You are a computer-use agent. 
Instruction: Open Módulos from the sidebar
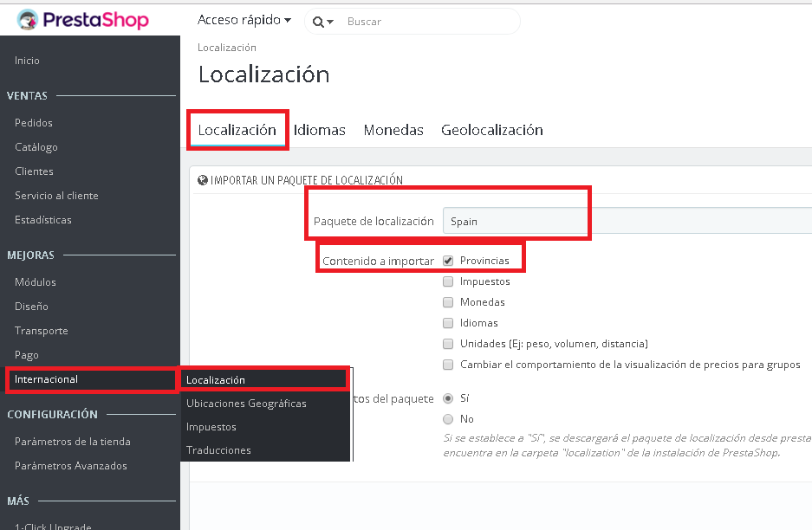[36, 282]
